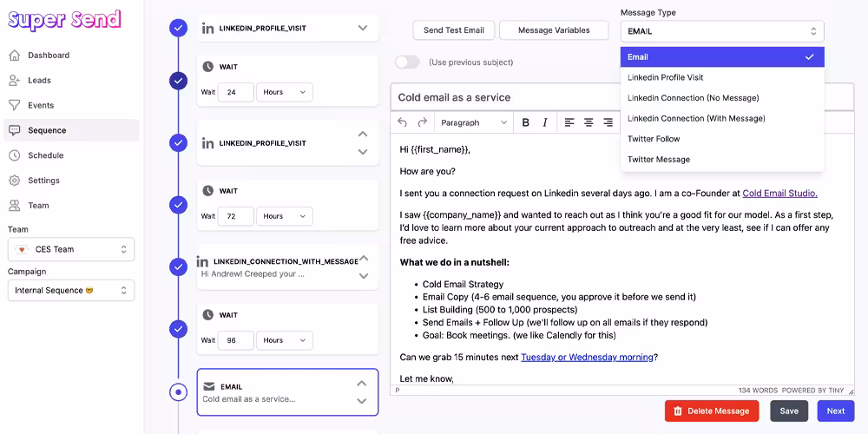Select the Email step radio circle in timeline

(179, 392)
